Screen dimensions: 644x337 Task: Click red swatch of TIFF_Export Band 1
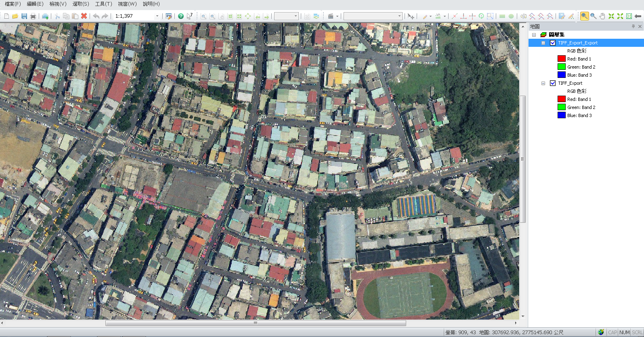[561, 99]
